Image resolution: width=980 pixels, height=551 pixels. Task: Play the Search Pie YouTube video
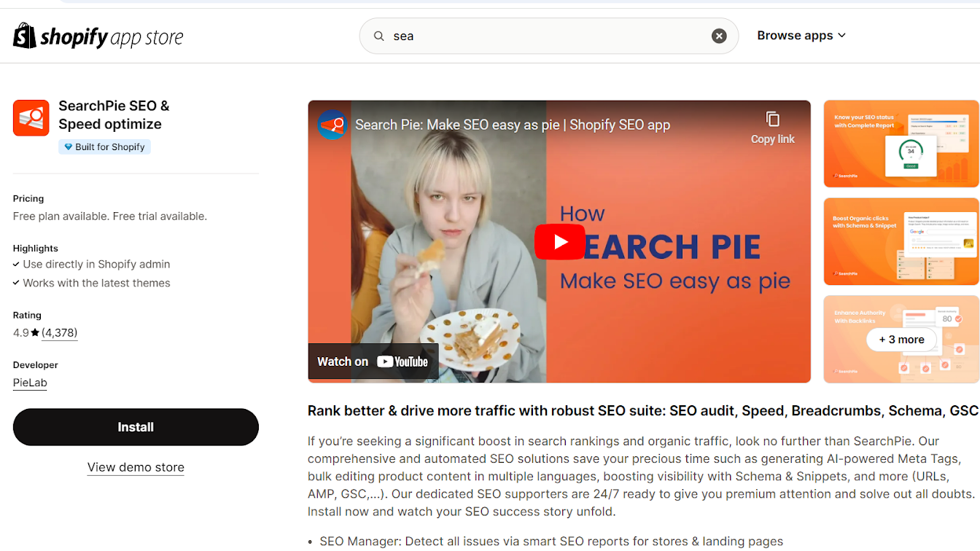pos(559,242)
